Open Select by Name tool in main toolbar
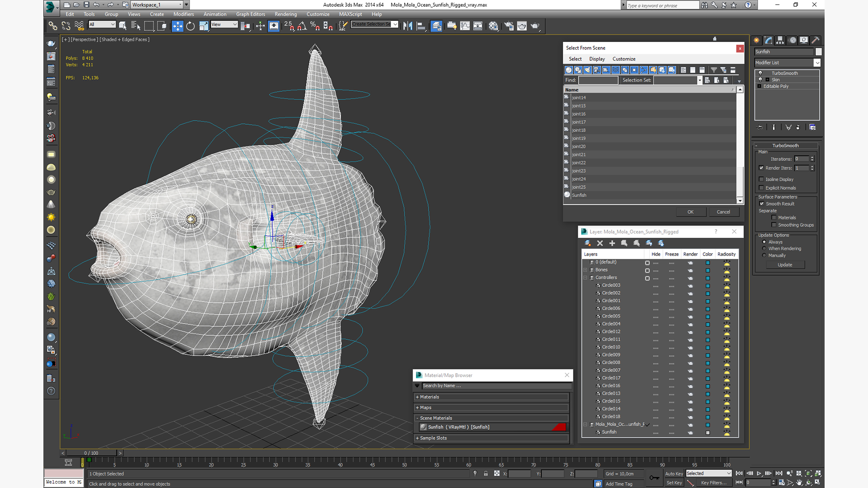This screenshot has width=868, height=488. pyautogui.click(x=135, y=26)
